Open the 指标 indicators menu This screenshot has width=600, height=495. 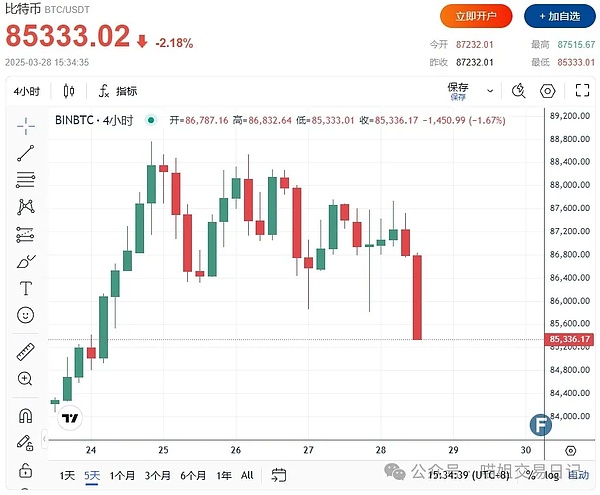point(117,91)
